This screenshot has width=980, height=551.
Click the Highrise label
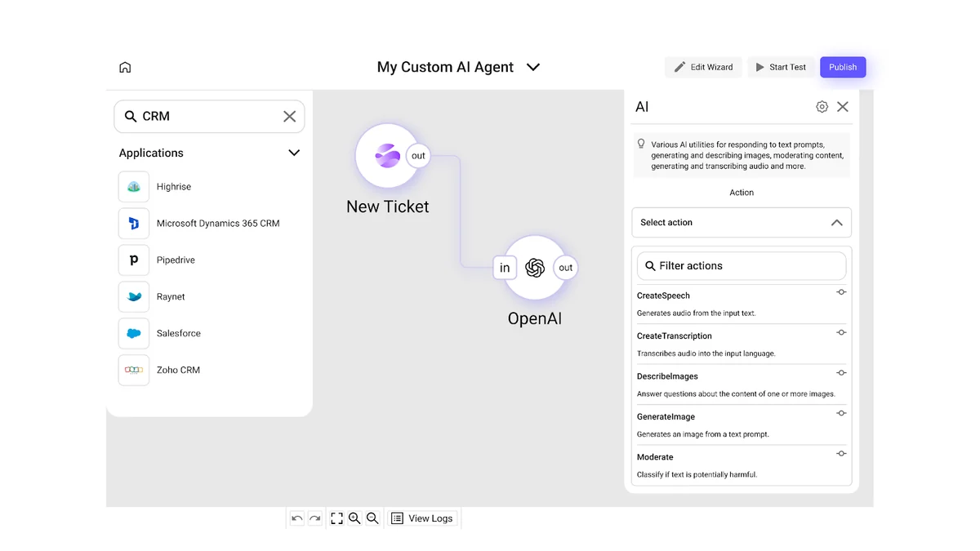point(174,187)
